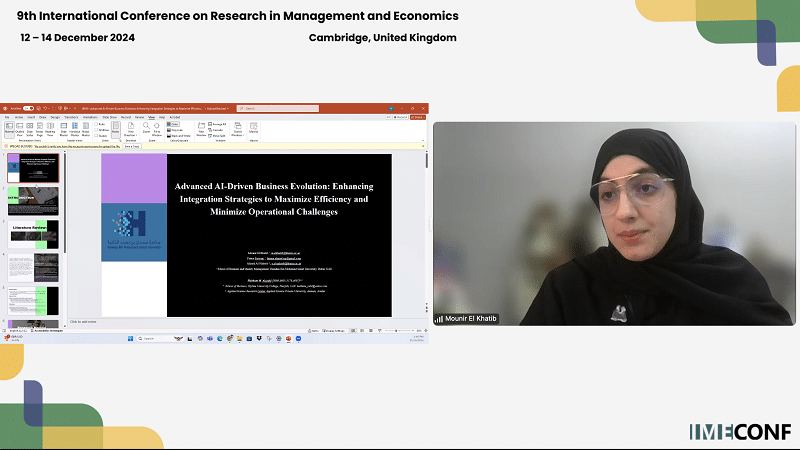Click the zoom slider in status bar
Viewport: 800px width, 450px height.
point(397,329)
